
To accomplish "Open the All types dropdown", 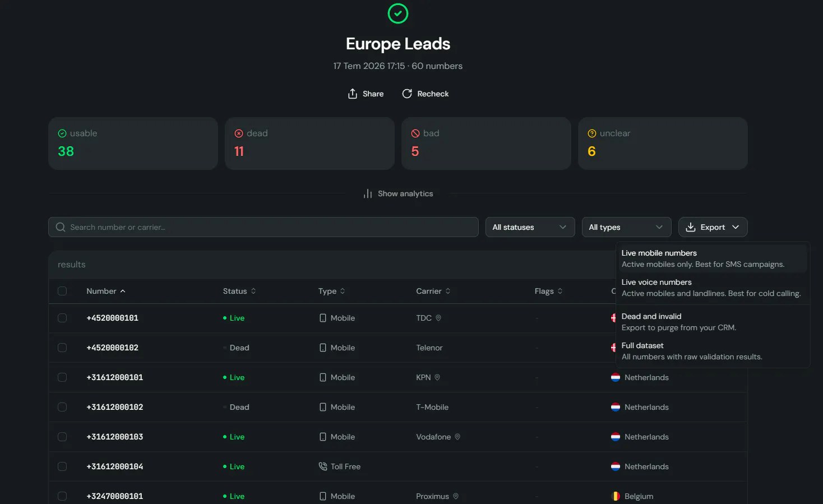I will tap(626, 227).
